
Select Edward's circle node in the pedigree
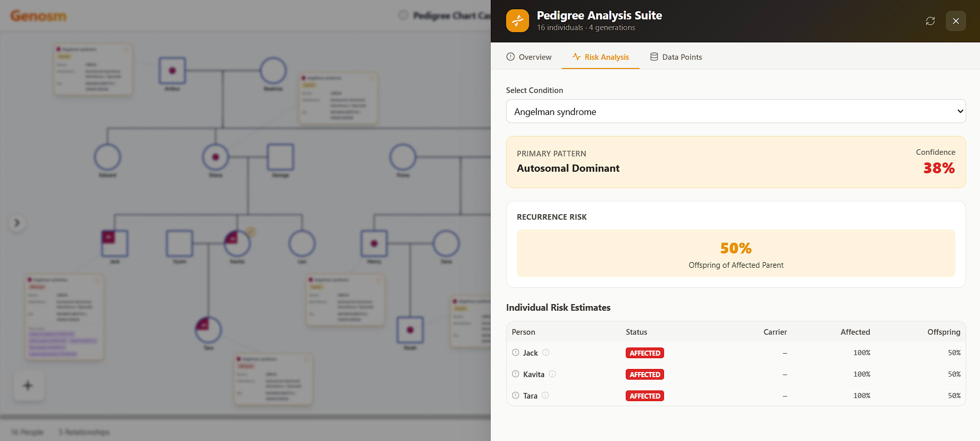click(107, 157)
